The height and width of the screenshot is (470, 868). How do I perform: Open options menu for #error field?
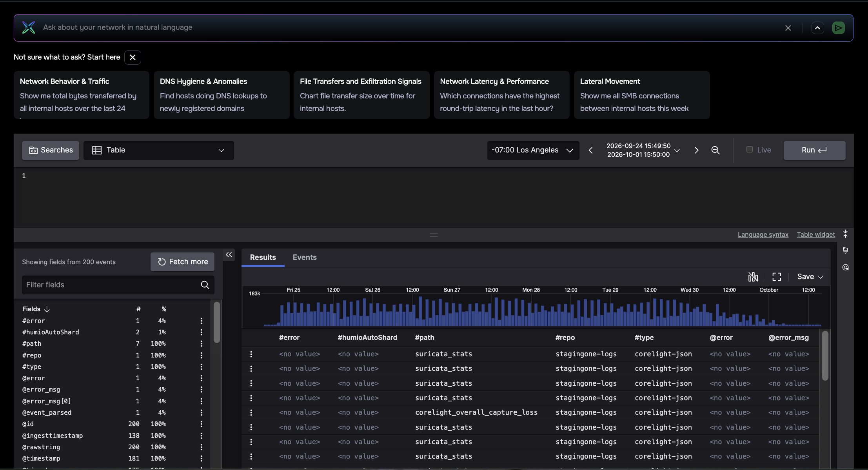(201, 321)
